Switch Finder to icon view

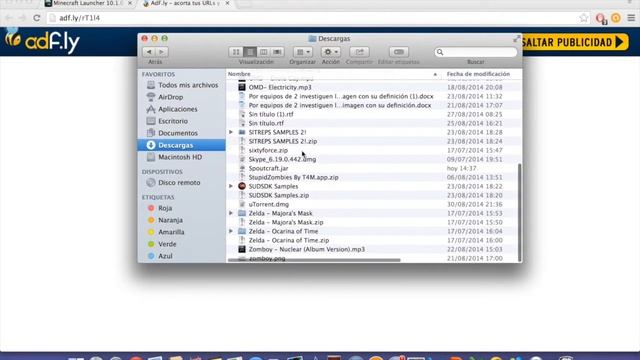click(x=236, y=52)
